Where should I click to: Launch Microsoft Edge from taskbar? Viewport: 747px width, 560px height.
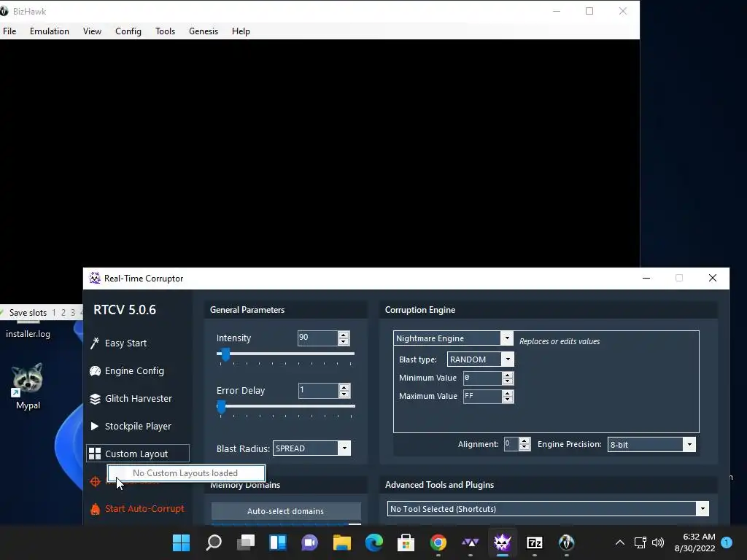point(374,542)
